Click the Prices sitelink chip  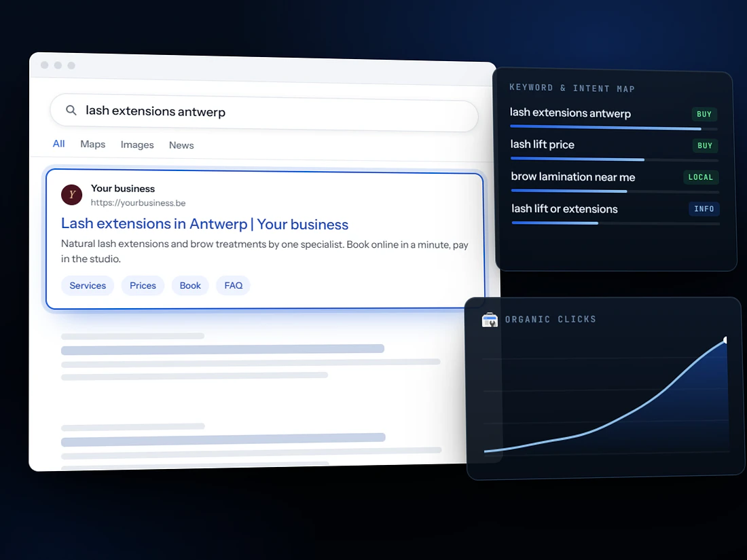(143, 286)
